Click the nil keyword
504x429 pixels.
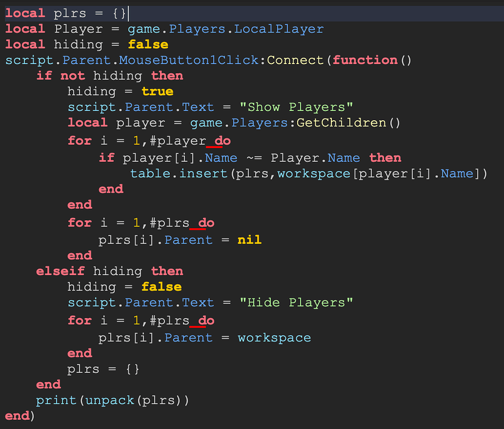(x=249, y=240)
